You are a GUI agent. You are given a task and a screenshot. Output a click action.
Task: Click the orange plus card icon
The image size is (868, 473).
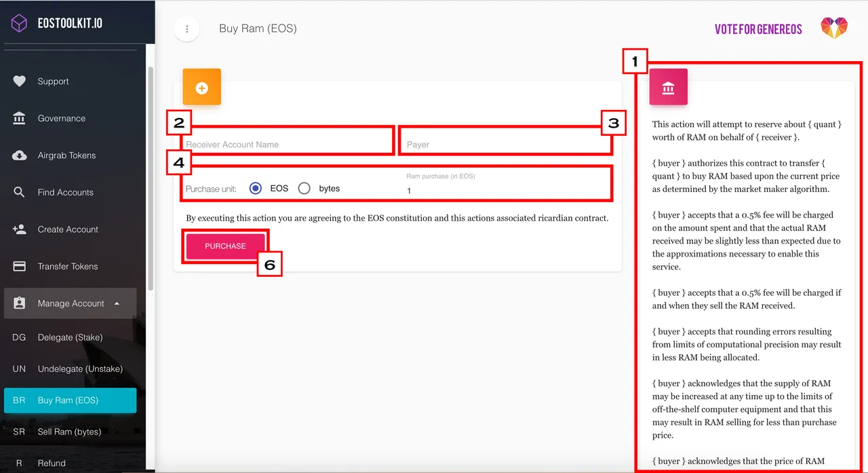pos(201,88)
